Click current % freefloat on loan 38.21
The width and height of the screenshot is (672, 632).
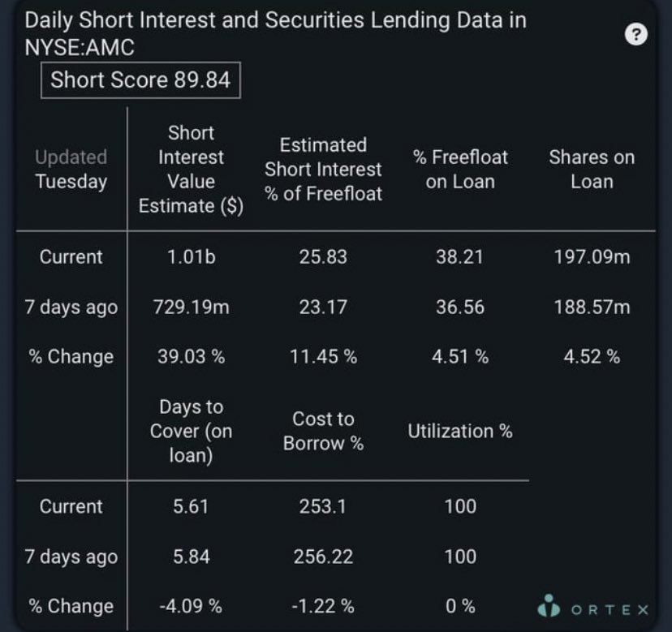pyautogui.click(x=460, y=257)
